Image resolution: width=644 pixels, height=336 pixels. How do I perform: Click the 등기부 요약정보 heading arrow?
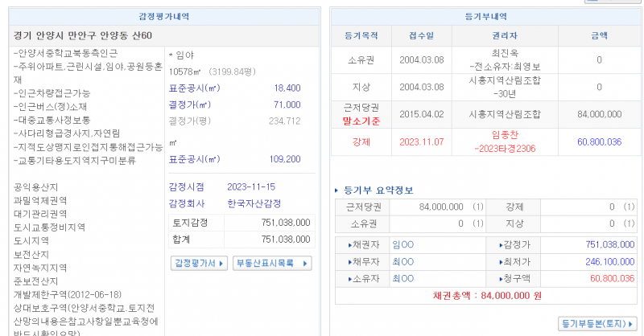(x=336, y=191)
